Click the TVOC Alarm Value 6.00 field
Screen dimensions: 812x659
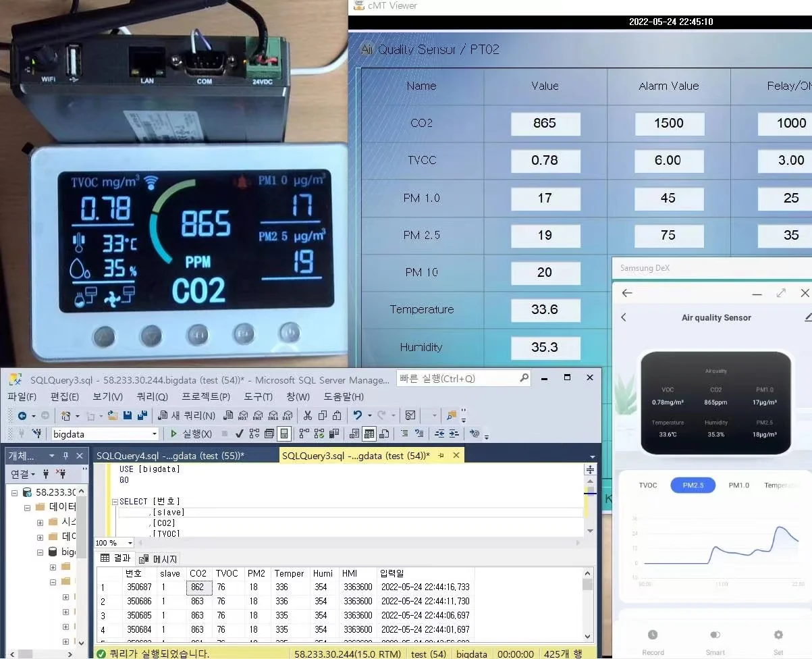click(668, 161)
